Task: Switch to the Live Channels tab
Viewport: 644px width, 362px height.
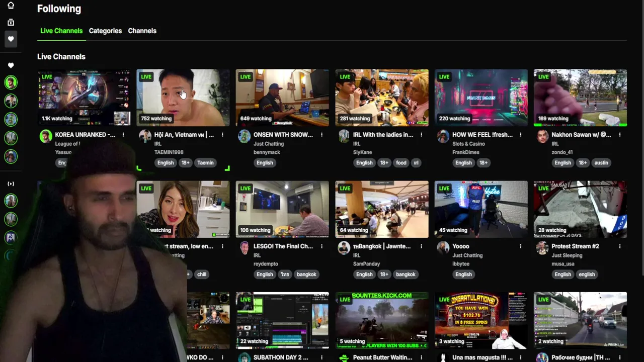Action: [x=61, y=31]
